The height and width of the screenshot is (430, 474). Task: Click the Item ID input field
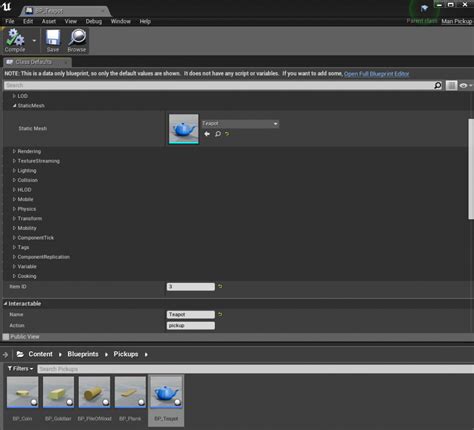[191, 287]
